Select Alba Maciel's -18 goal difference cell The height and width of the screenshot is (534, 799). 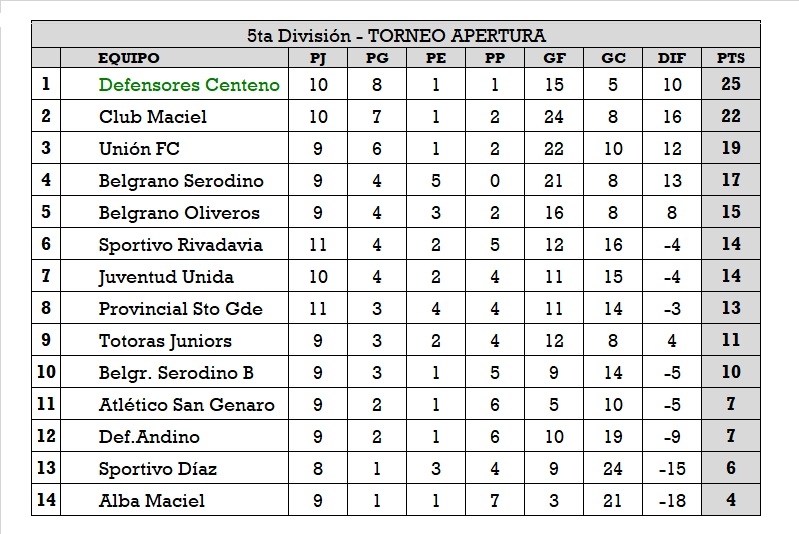point(672,500)
